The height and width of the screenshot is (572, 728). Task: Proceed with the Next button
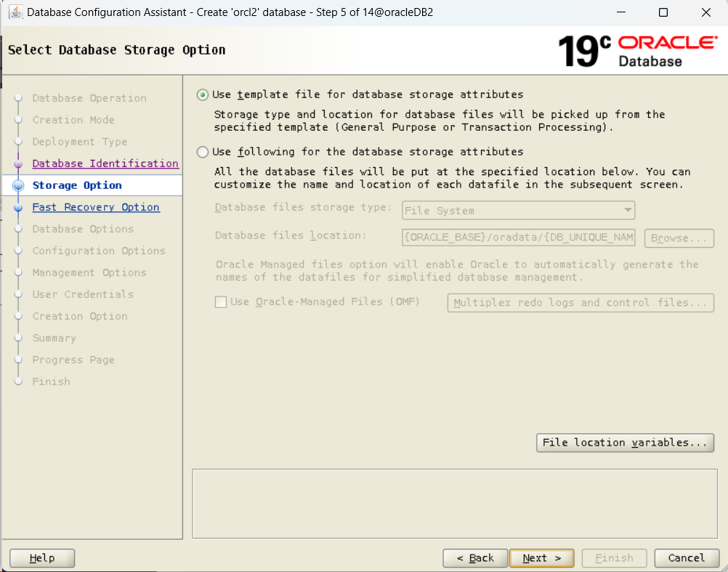(542, 557)
